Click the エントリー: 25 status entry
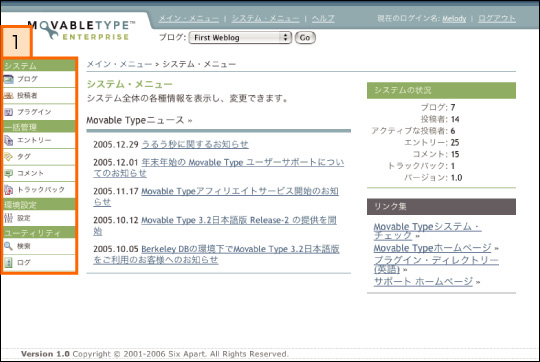Screen dimensions: 540x362 [432, 143]
